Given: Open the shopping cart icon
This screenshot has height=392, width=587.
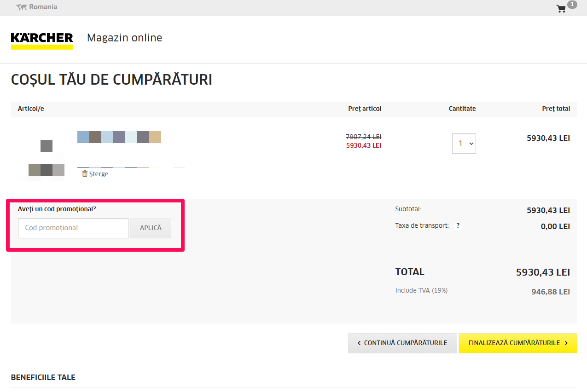Looking at the screenshot, I should tap(561, 9).
